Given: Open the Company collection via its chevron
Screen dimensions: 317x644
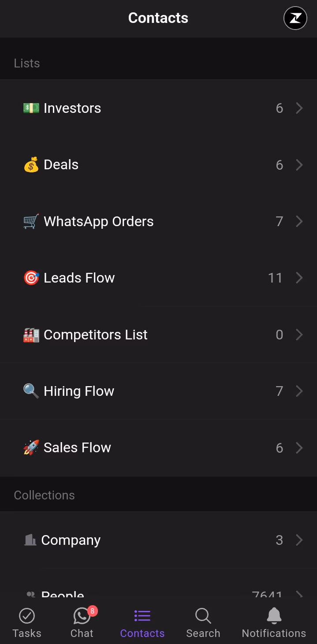Looking at the screenshot, I should point(299,540).
